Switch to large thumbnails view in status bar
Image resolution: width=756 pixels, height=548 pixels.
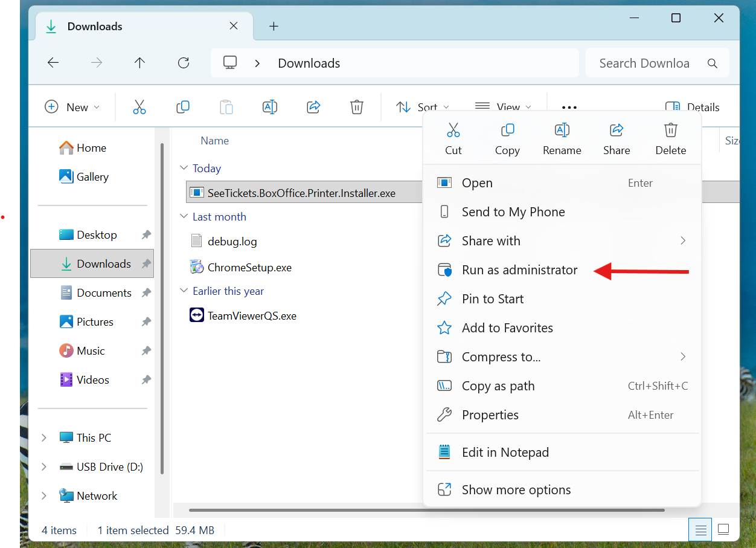click(723, 530)
